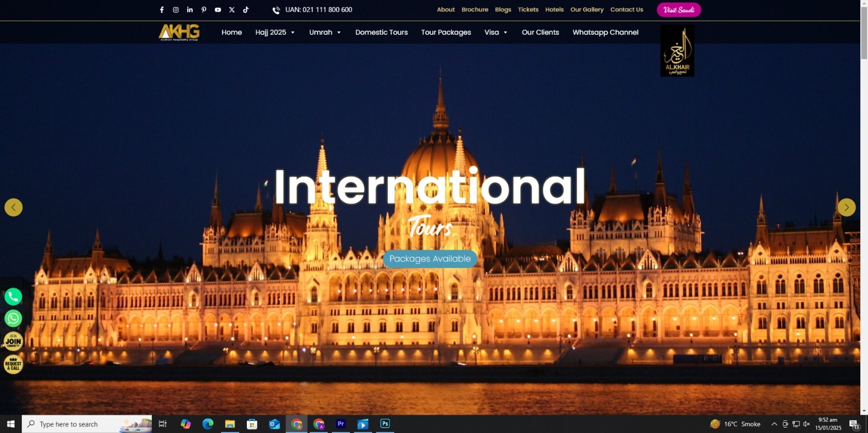868x433 pixels.
Task: Click the green phone call floating icon
Action: (14, 296)
